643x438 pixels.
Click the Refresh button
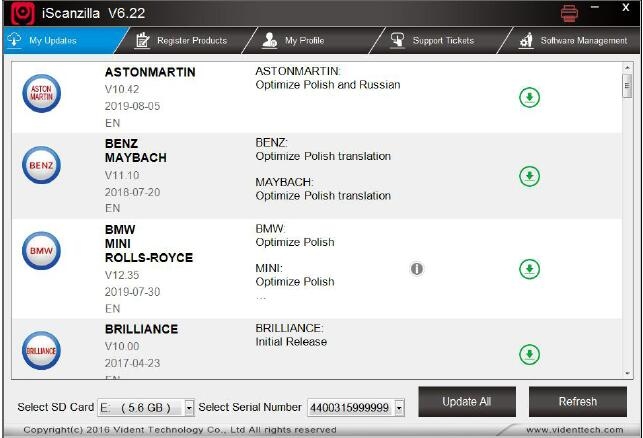click(x=577, y=402)
